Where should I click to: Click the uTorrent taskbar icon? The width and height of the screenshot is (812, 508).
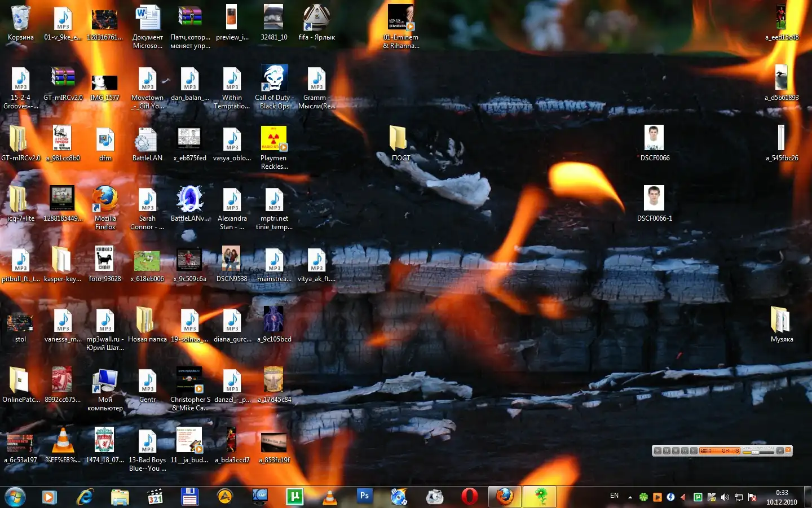[x=294, y=496]
